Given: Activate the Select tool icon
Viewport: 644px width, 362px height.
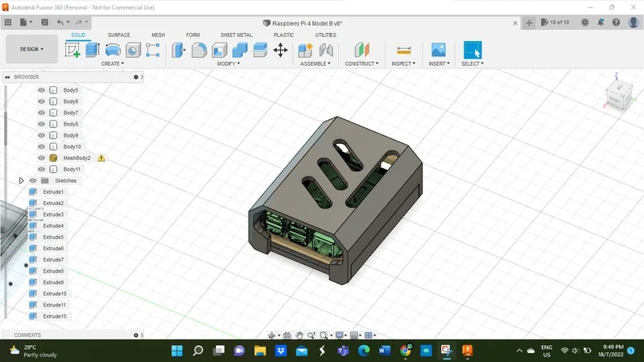Looking at the screenshot, I should tap(473, 50).
